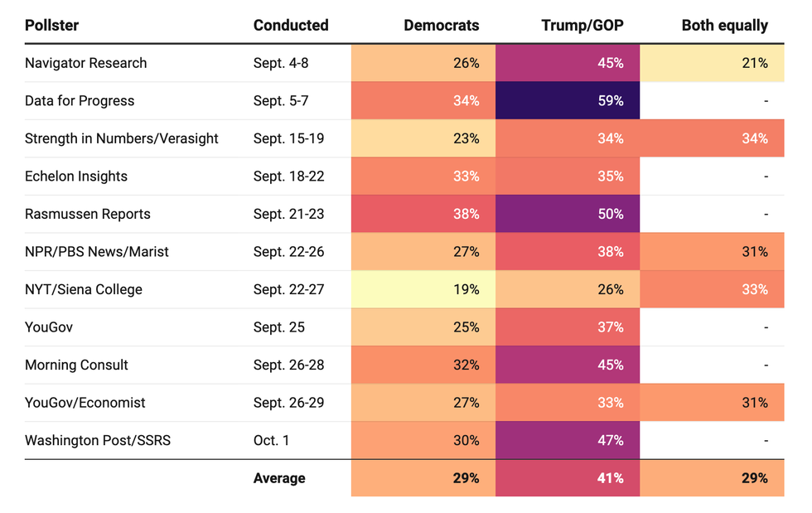Click the Pollster column header
The image size is (812, 513).
pyautogui.click(x=51, y=25)
